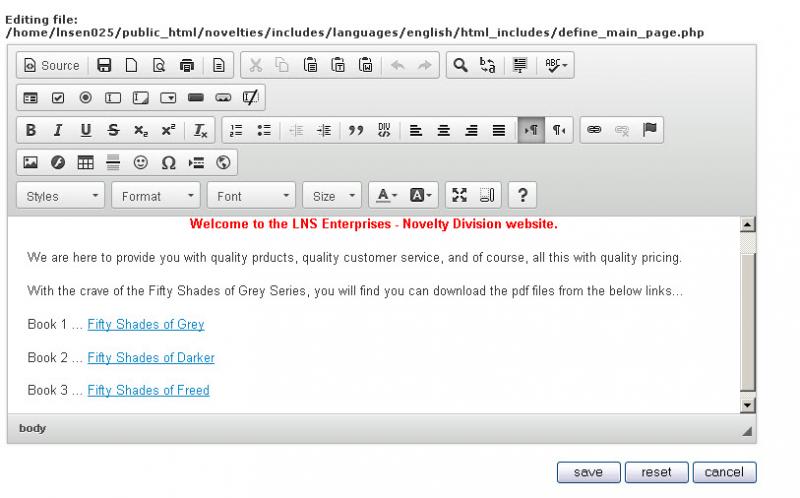Open the Format dropdown

pyautogui.click(x=156, y=196)
